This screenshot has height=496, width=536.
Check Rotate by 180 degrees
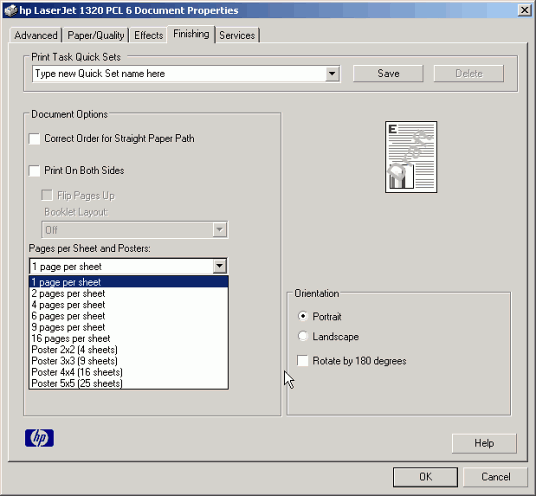pyautogui.click(x=303, y=361)
